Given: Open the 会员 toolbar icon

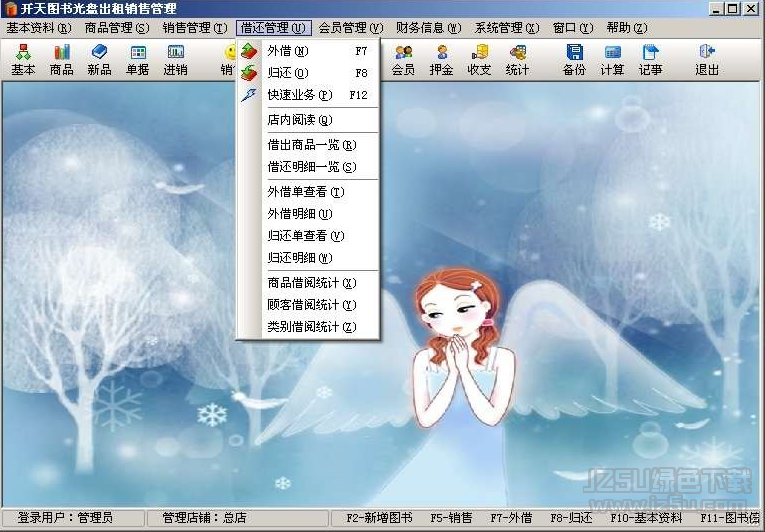Looking at the screenshot, I should [403, 60].
